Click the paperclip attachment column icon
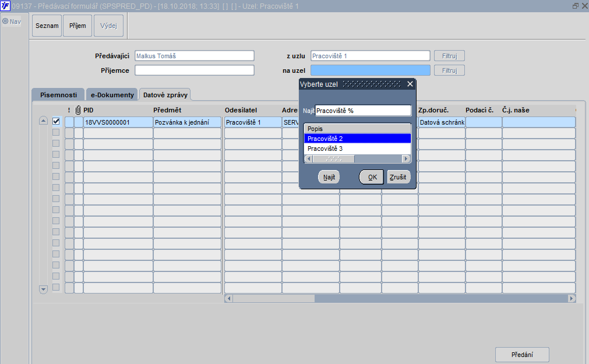 click(78, 110)
